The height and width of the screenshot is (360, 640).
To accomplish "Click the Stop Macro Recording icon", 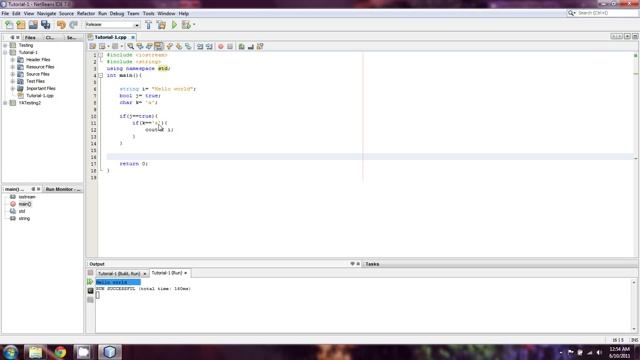I will point(230,47).
